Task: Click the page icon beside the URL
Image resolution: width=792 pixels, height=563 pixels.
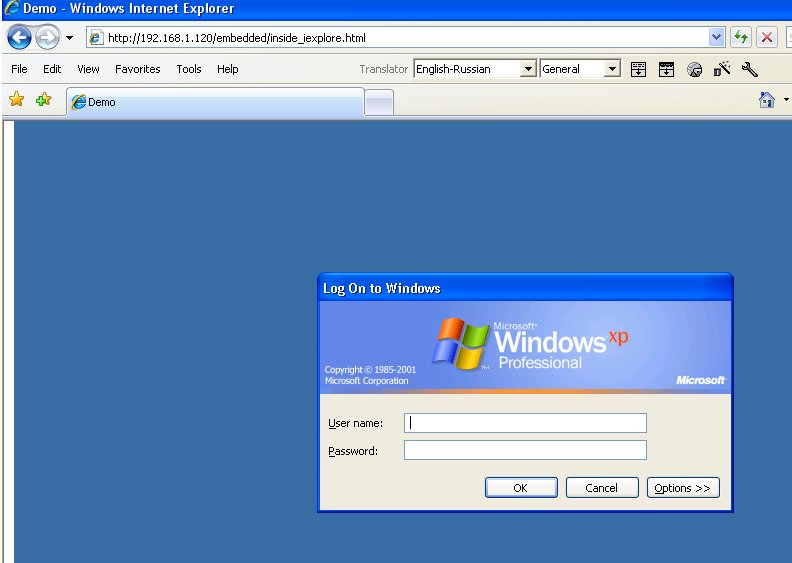Action: click(96, 38)
